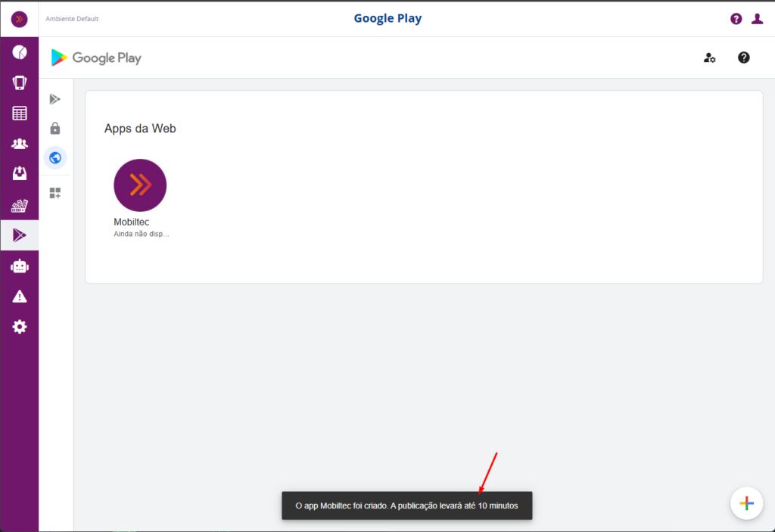Viewport: 775px width, 532px height.
Task: Add a new web app with plus button
Action: [x=746, y=503]
